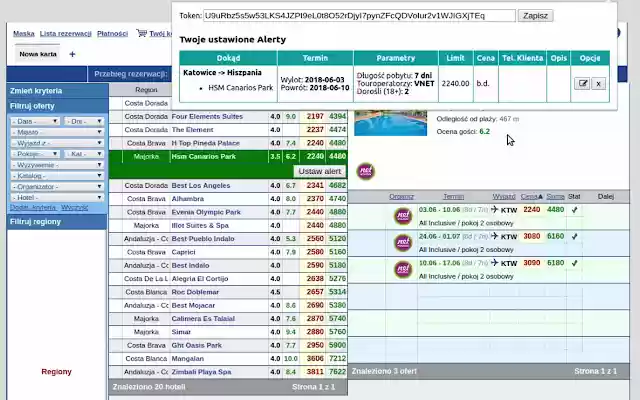Click the HSM Canarios Park alert entry

(240, 88)
